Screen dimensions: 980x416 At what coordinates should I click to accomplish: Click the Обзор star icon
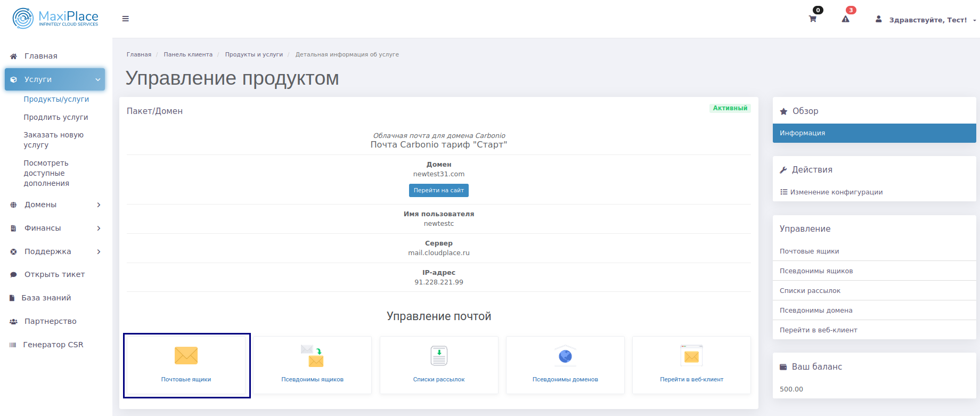783,111
